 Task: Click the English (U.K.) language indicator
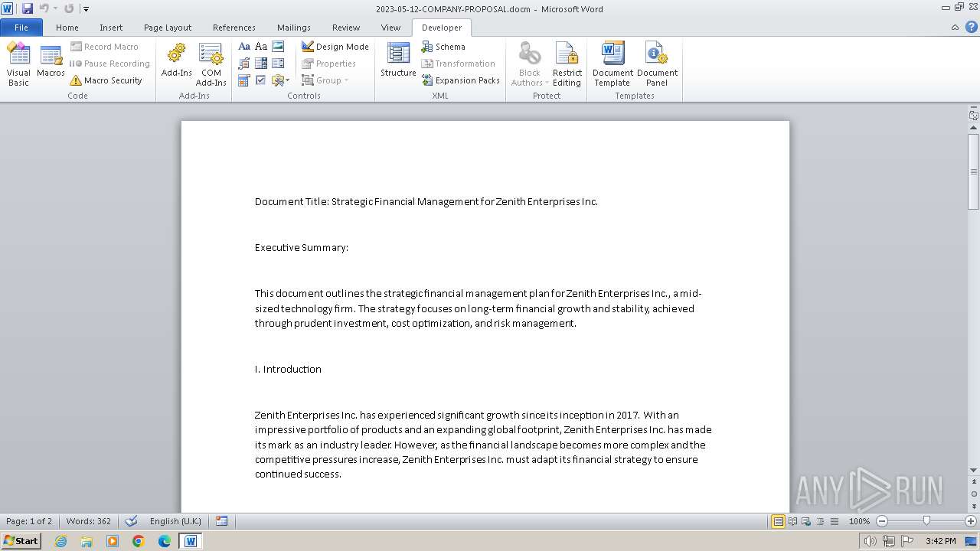coord(175,521)
